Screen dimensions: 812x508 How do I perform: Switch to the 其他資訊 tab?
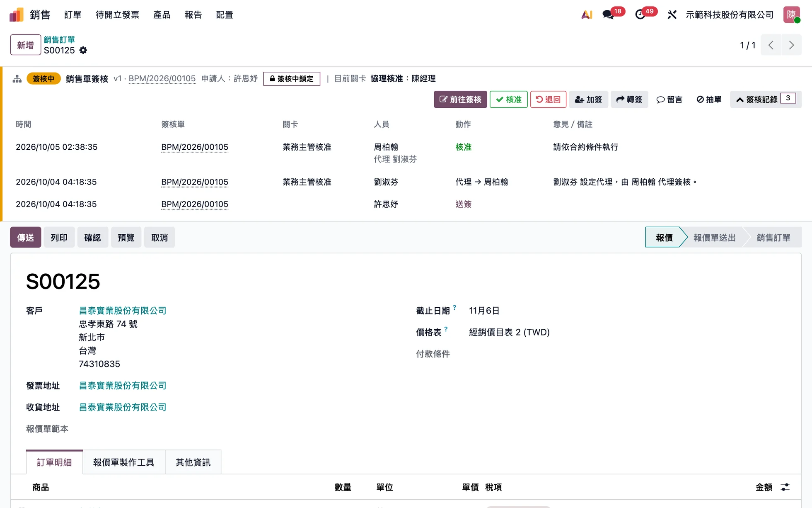[193, 462]
